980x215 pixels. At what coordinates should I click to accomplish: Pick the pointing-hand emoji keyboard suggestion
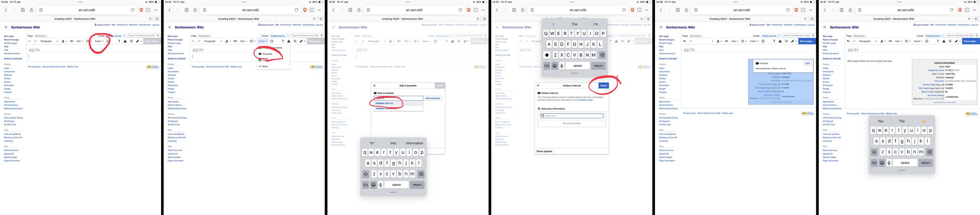point(923,121)
